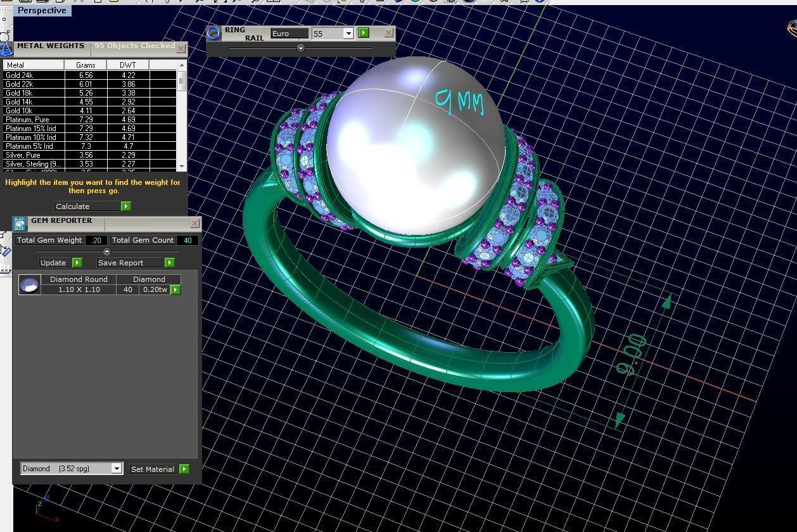This screenshot has height=532, width=797.
Task: Open the Diamond (3.52 spg) material dropdown
Action: click(117, 469)
